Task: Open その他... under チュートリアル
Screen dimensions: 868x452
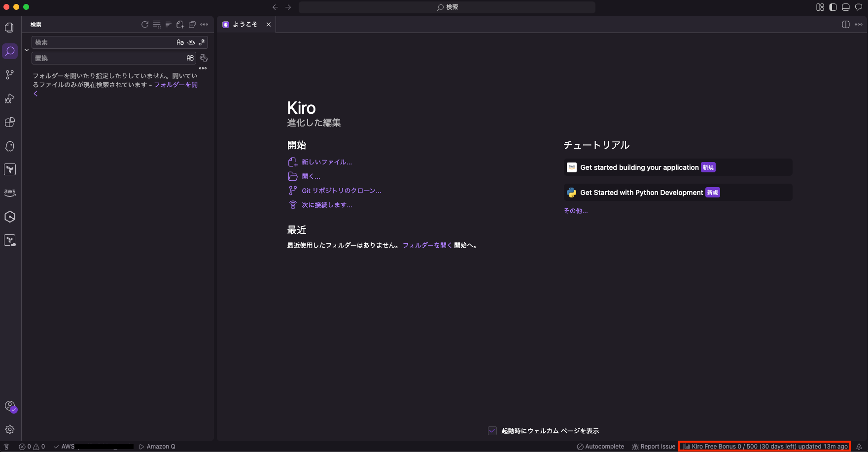Action: pos(575,211)
